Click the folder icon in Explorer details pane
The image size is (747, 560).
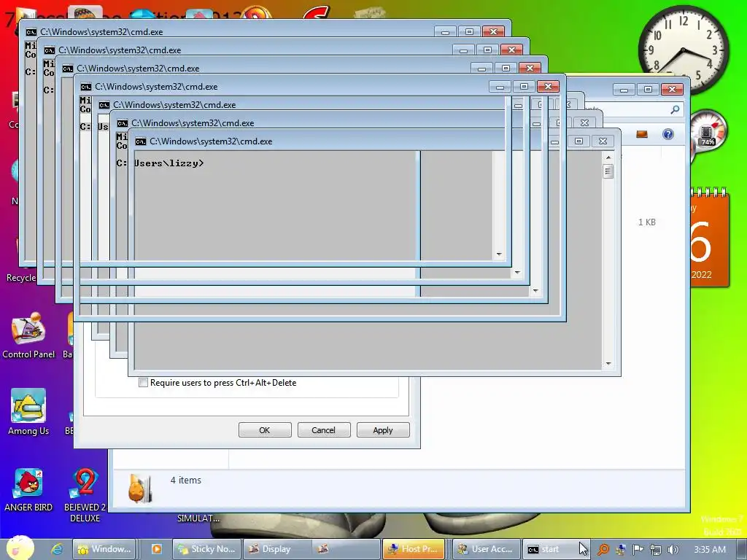(140, 489)
